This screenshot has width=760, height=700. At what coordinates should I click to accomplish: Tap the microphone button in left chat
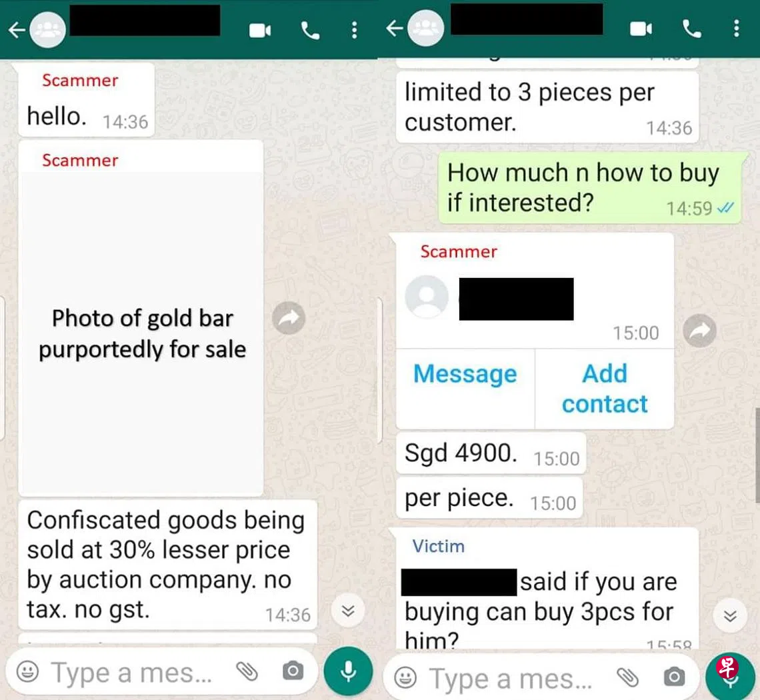click(x=348, y=671)
